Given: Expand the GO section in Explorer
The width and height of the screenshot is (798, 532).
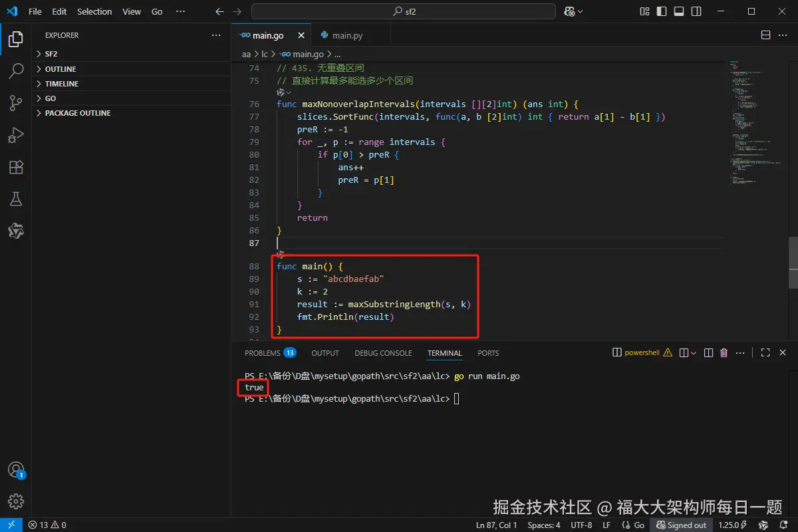Looking at the screenshot, I should (131, 98).
